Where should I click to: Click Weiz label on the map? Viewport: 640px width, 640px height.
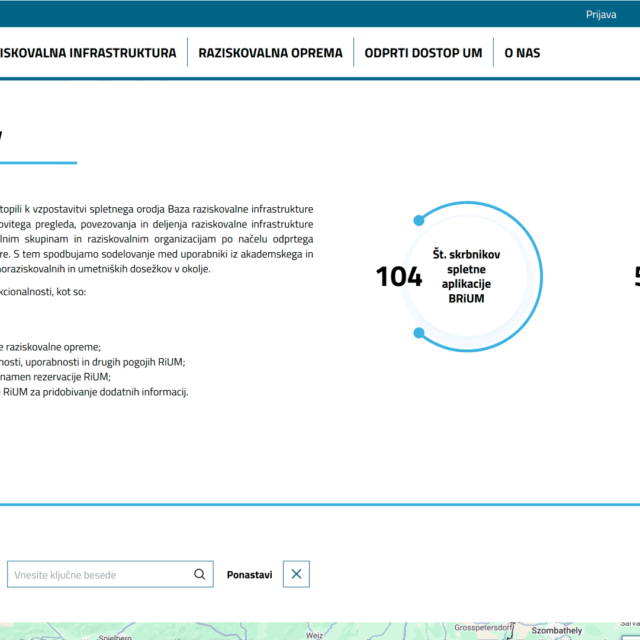click(x=316, y=634)
